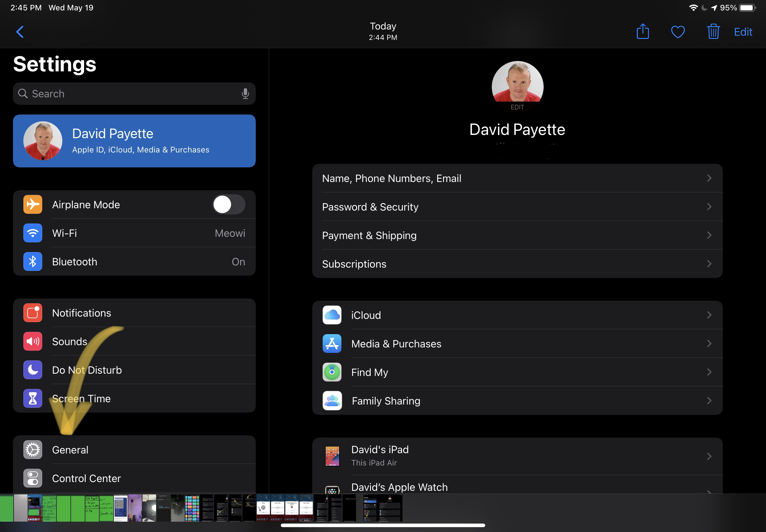Screen dimensions: 766x532
Task: Tap Edit button on profile photo
Action: [x=517, y=107]
